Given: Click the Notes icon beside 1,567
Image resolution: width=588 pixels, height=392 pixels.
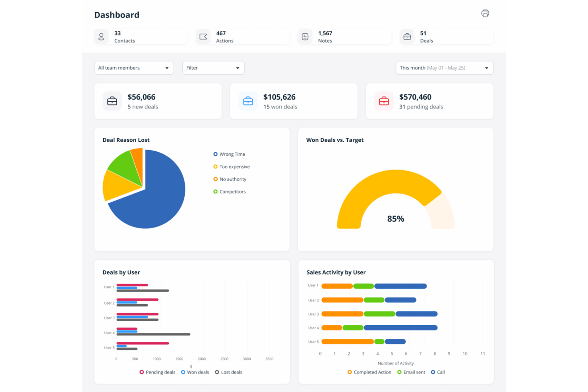Looking at the screenshot, I should [305, 36].
